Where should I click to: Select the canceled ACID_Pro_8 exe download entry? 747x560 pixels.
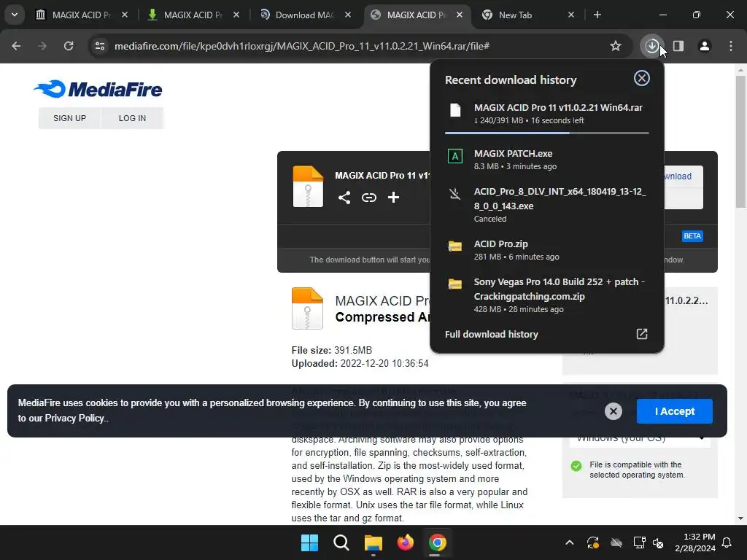click(x=547, y=205)
